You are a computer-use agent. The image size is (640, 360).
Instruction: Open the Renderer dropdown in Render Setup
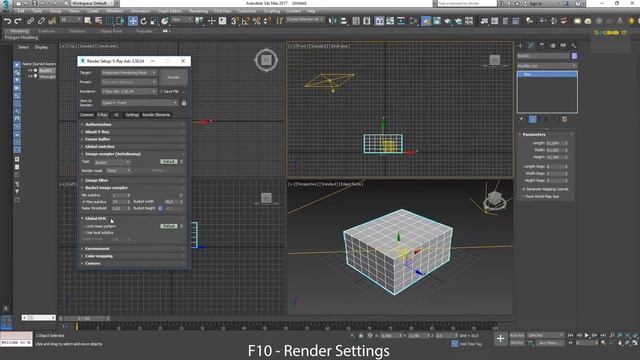coord(129,91)
